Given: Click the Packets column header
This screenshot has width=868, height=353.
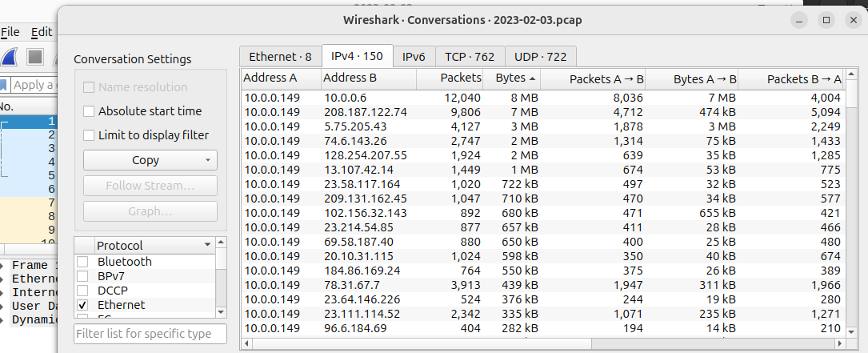Looking at the screenshot, I should [x=449, y=78].
